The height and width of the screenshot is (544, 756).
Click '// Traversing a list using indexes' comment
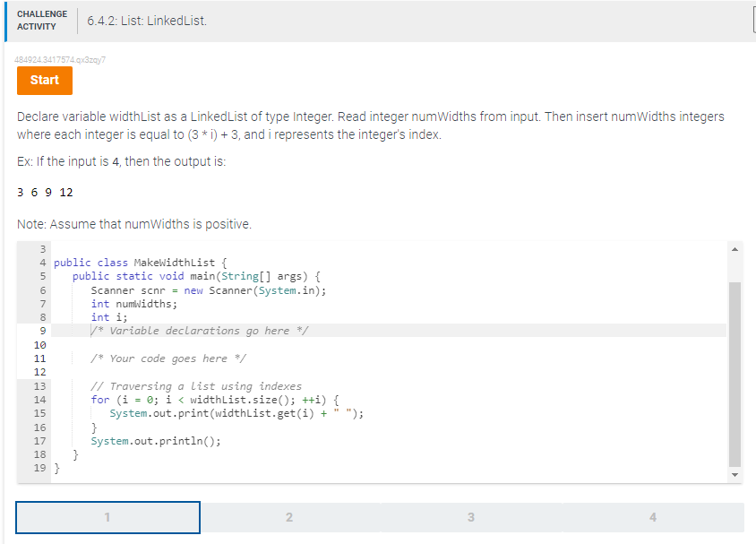click(196, 386)
